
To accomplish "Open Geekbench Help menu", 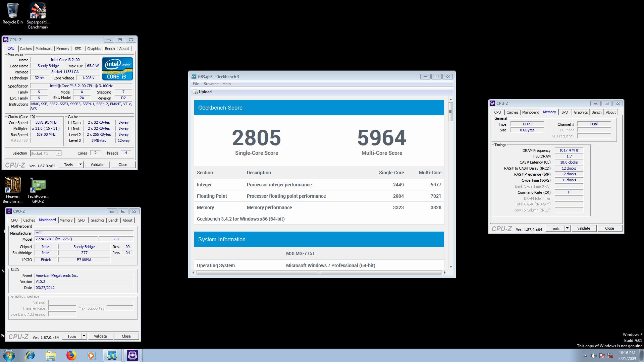I will [226, 84].
